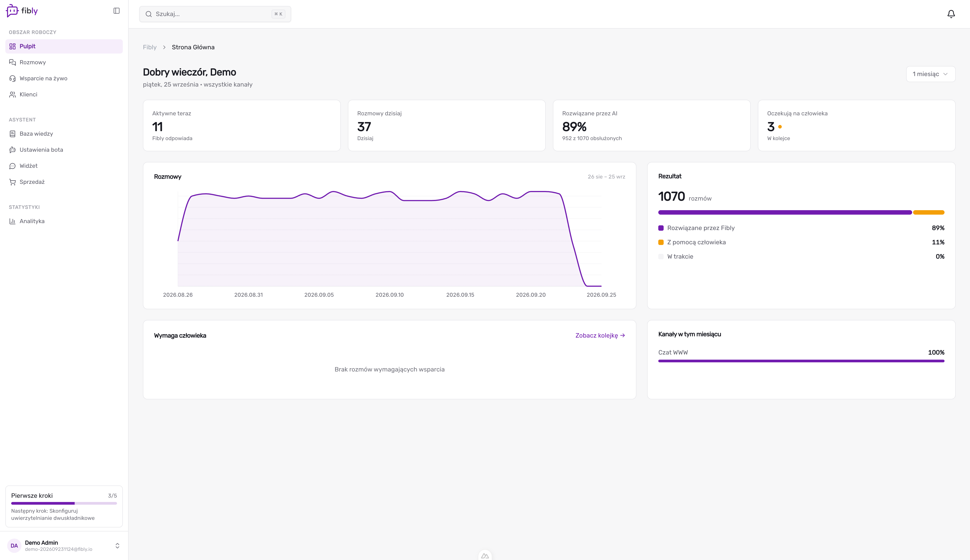Screen dimensions: 970x560
Task: Click the Sprzedaż shopping cart icon
Action: 12,182
